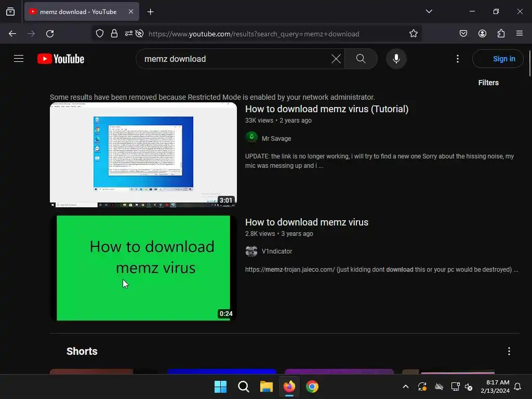Click description with memz-trojan.jaleco.com
This screenshot has height=399, width=532.
[x=381, y=270]
